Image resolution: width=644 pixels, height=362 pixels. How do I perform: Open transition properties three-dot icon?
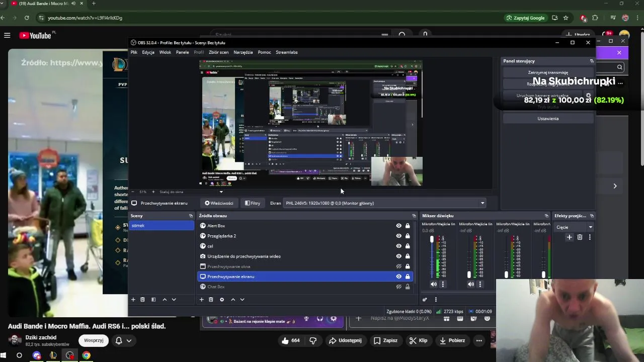(x=590, y=237)
